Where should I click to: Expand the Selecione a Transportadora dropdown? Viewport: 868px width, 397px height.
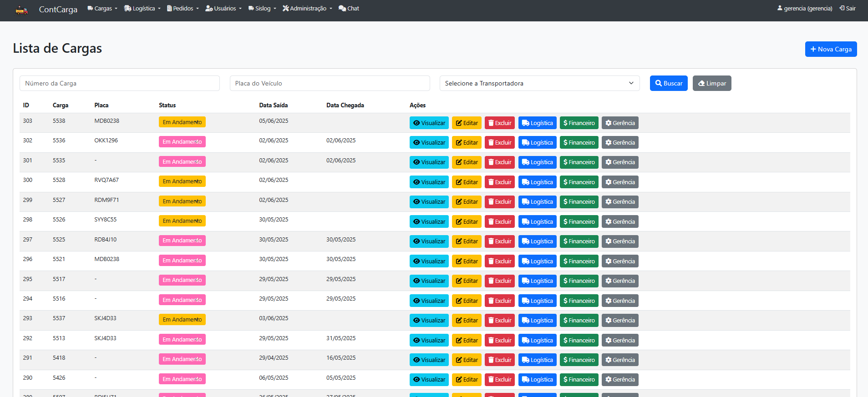(x=539, y=83)
